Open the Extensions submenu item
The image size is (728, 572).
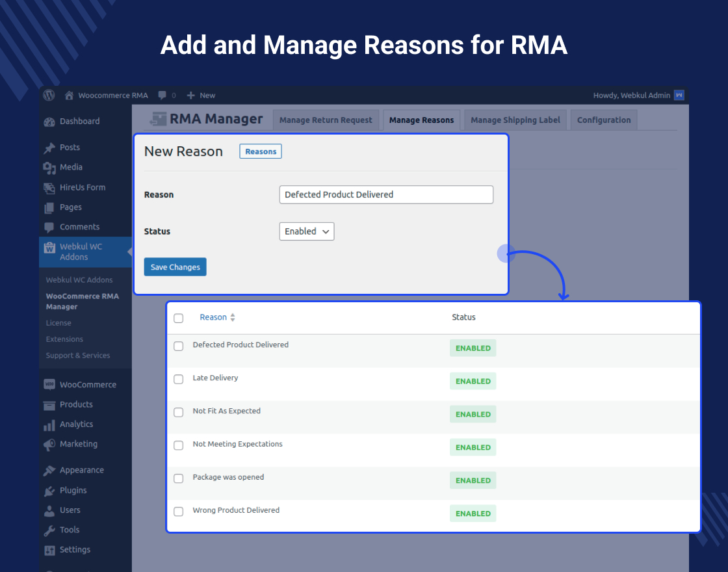coord(64,339)
